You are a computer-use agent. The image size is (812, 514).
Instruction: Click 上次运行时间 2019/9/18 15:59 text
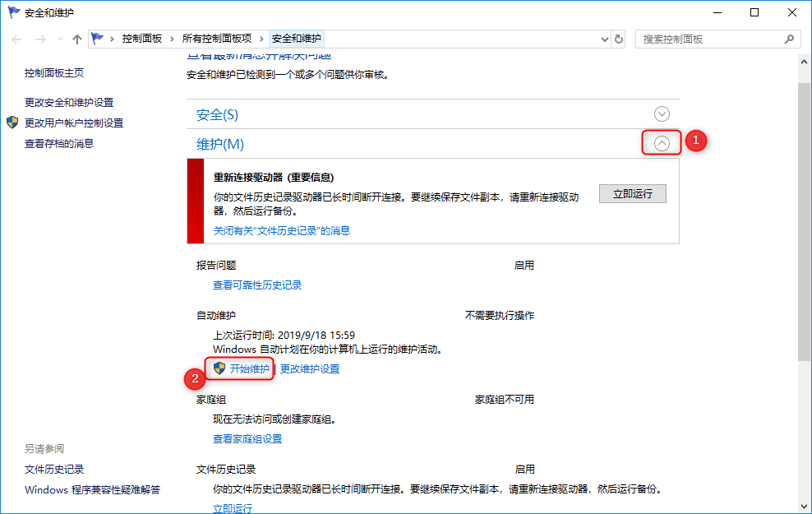point(284,336)
